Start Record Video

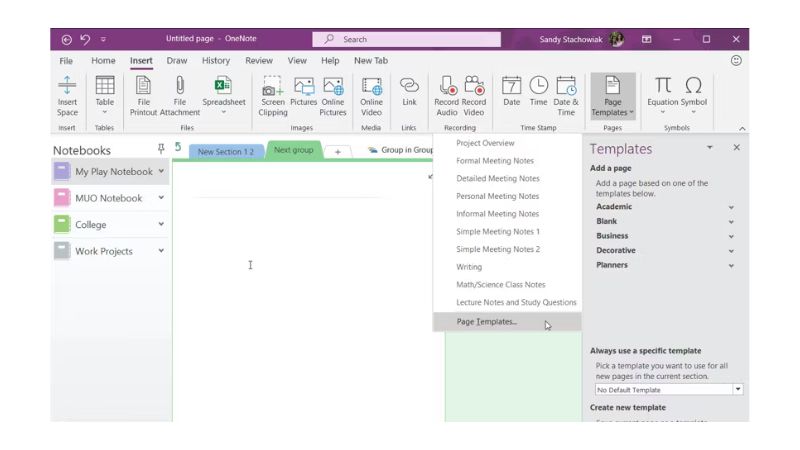pyautogui.click(x=473, y=96)
